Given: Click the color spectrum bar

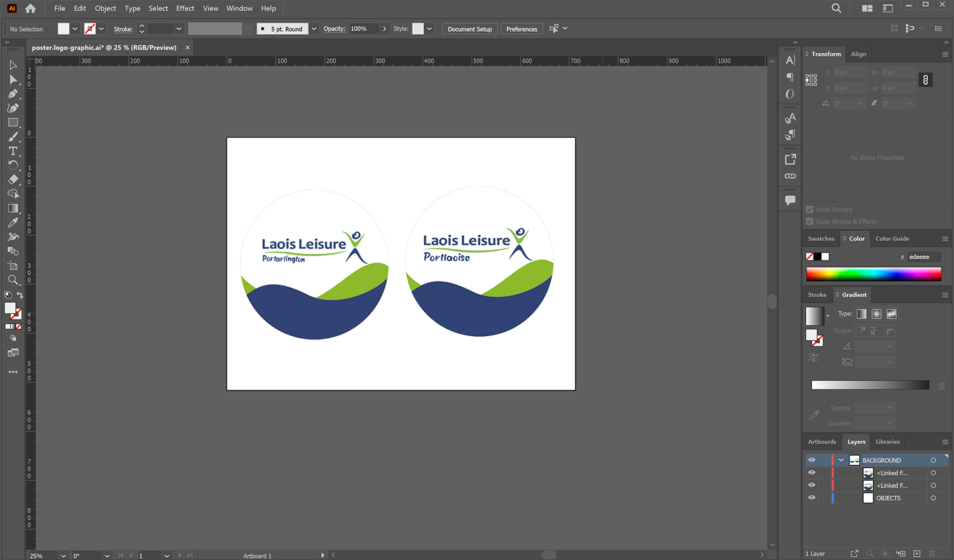Looking at the screenshot, I should tap(873, 274).
